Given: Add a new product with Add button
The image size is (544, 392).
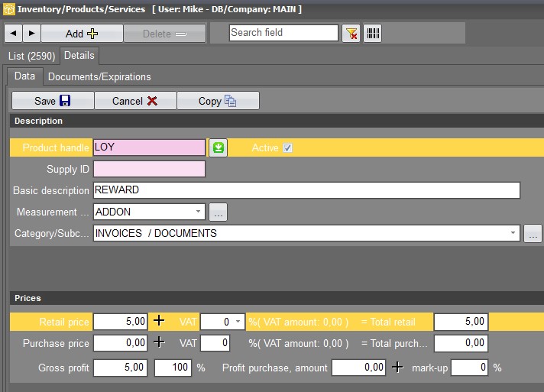Looking at the screenshot, I should pos(82,34).
